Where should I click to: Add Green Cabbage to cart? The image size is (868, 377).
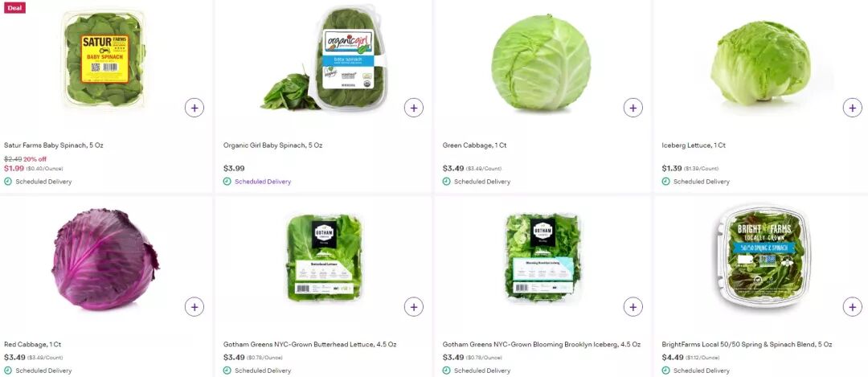[x=633, y=108]
